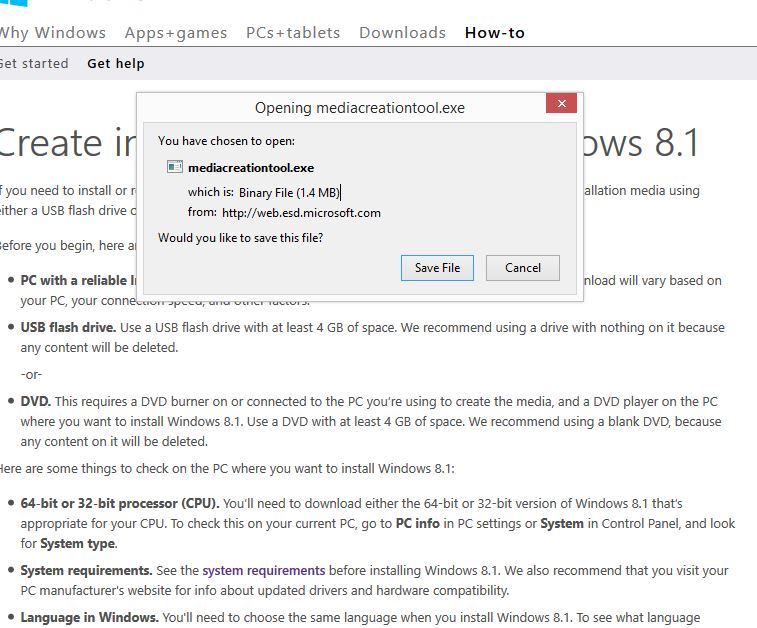Click the dialog title 'Opening mediacreationtool.exe'
The width and height of the screenshot is (757, 628).
(x=360, y=108)
